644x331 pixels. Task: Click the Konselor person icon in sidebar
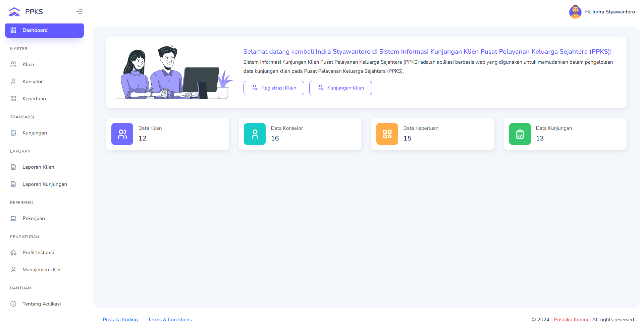click(x=13, y=81)
